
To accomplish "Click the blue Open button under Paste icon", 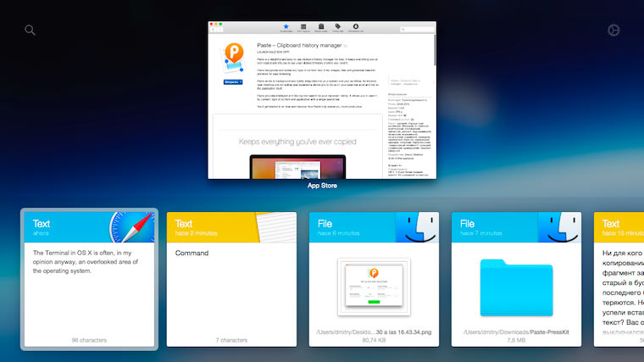I will (x=231, y=82).
